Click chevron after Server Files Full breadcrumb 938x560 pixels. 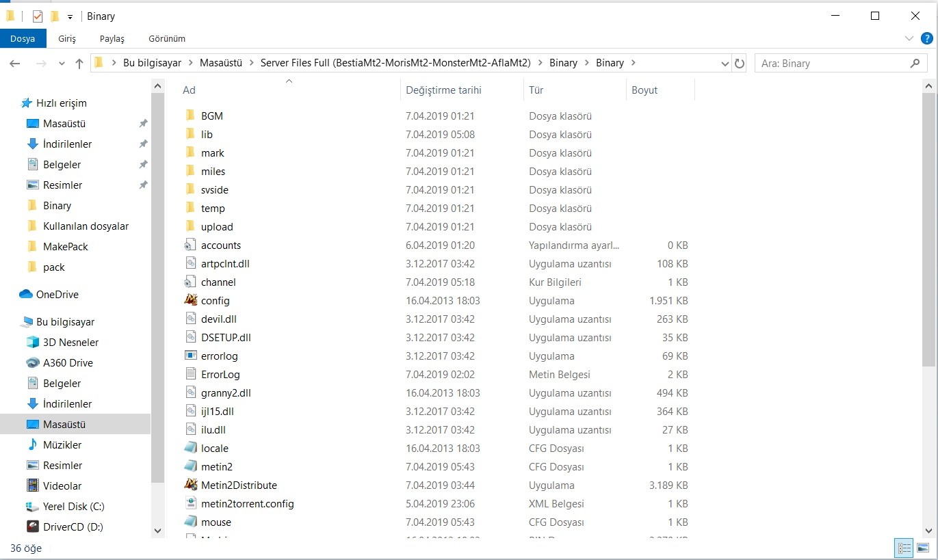[x=540, y=63]
